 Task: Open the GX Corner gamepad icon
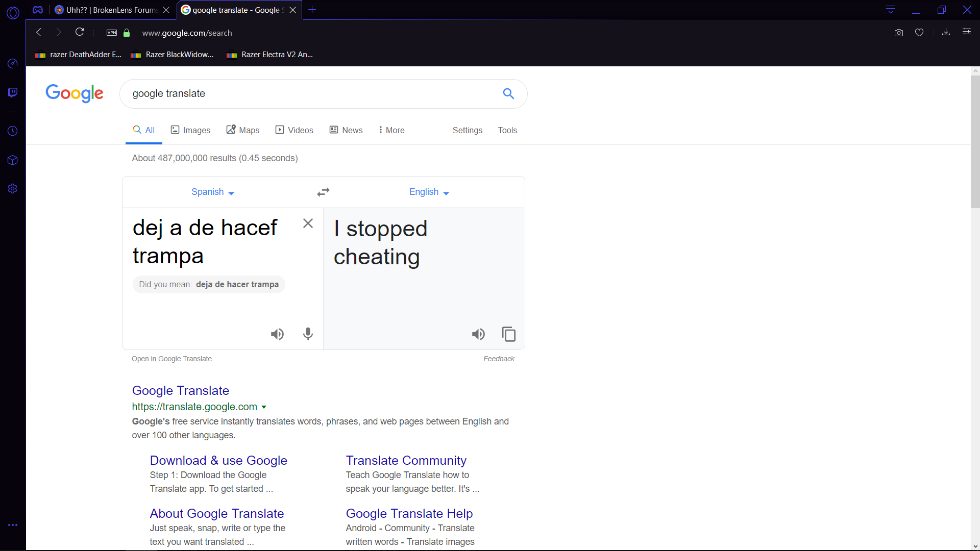click(x=38, y=10)
